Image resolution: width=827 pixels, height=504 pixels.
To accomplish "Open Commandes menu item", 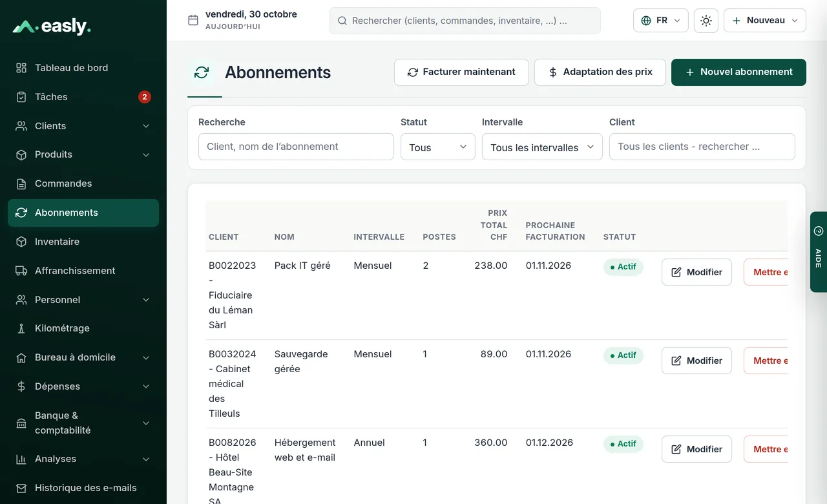I will (83, 184).
